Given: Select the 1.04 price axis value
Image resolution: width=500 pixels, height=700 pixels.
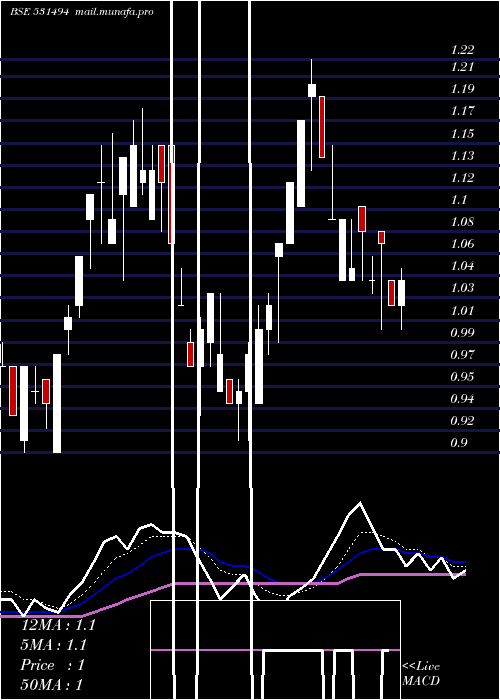Looking at the screenshot, I should tap(462, 266).
